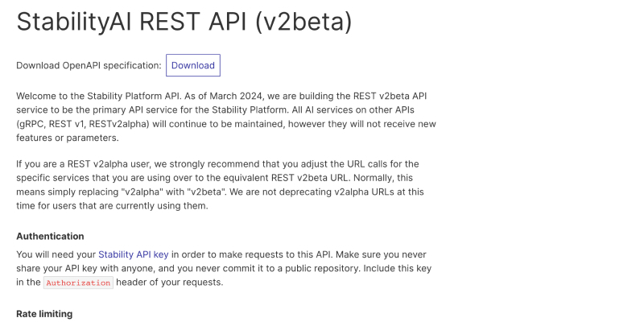
Task: Click the 'features or parameters.' line
Action: 68,138
